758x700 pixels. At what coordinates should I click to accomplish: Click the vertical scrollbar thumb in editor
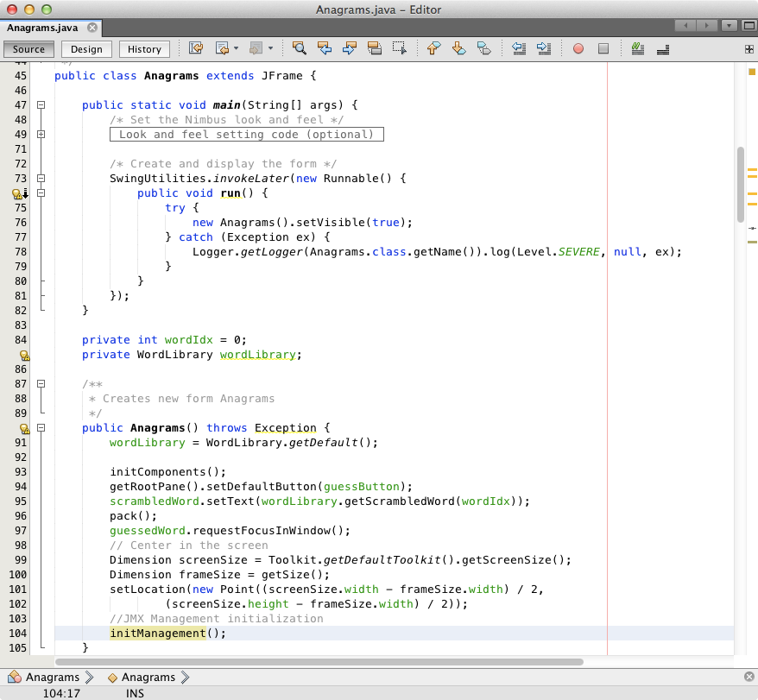click(x=741, y=184)
